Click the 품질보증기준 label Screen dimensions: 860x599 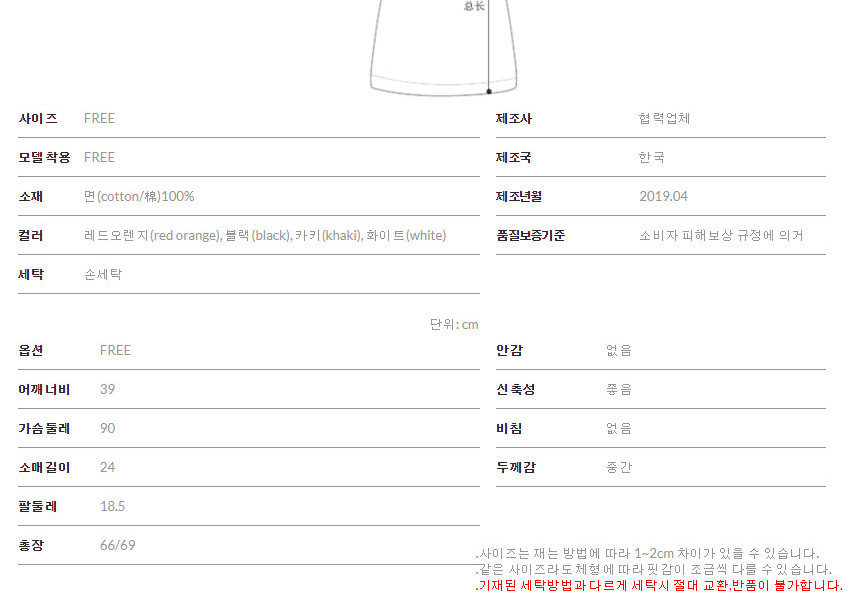pyautogui.click(x=530, y=235)
